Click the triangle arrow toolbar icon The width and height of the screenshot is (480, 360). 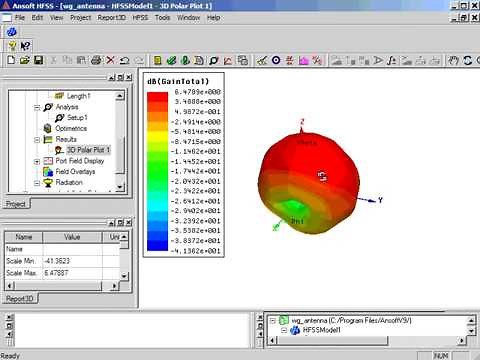378,60
